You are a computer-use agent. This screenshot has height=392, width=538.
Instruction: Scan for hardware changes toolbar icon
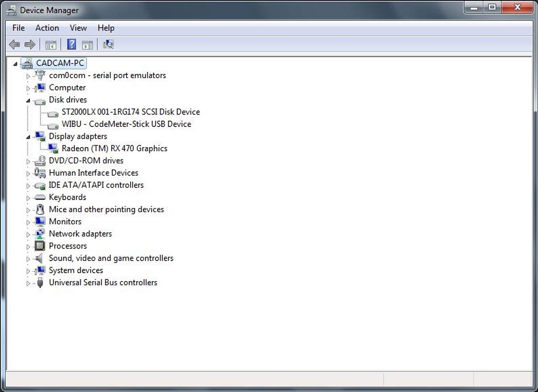click(x=108, y=44)
